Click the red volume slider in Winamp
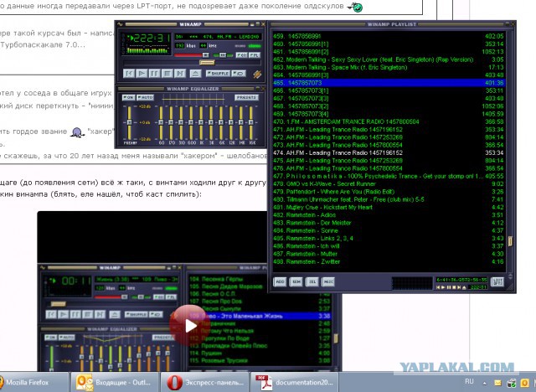The height and width of the screenshot is (392, 536). click(192, 55)
